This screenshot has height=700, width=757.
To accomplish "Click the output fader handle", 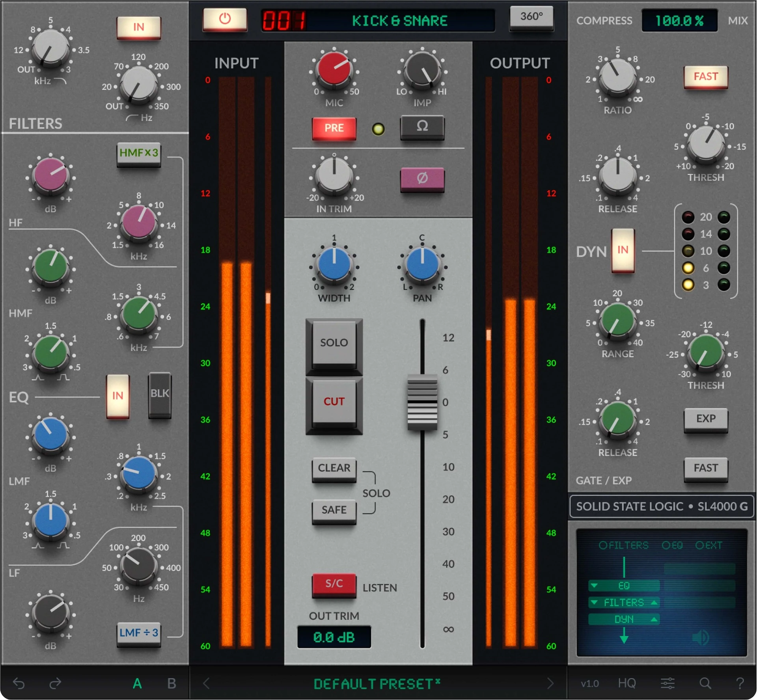I will [422, 402].
